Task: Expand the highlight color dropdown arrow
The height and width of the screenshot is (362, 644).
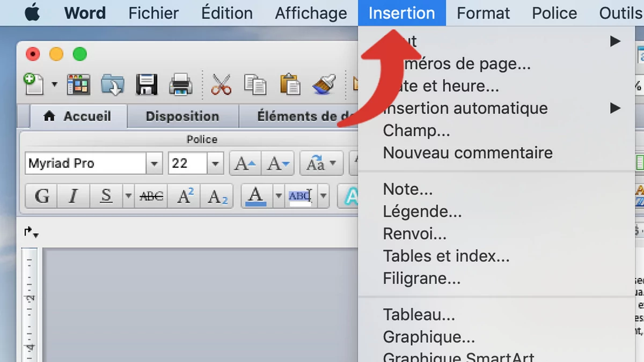Action: tap(323, 196)
